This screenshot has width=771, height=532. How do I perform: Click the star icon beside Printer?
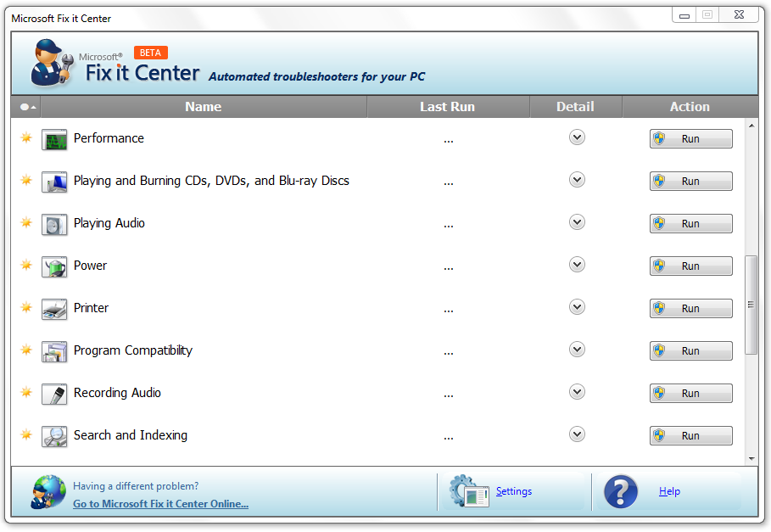point(26,307)
